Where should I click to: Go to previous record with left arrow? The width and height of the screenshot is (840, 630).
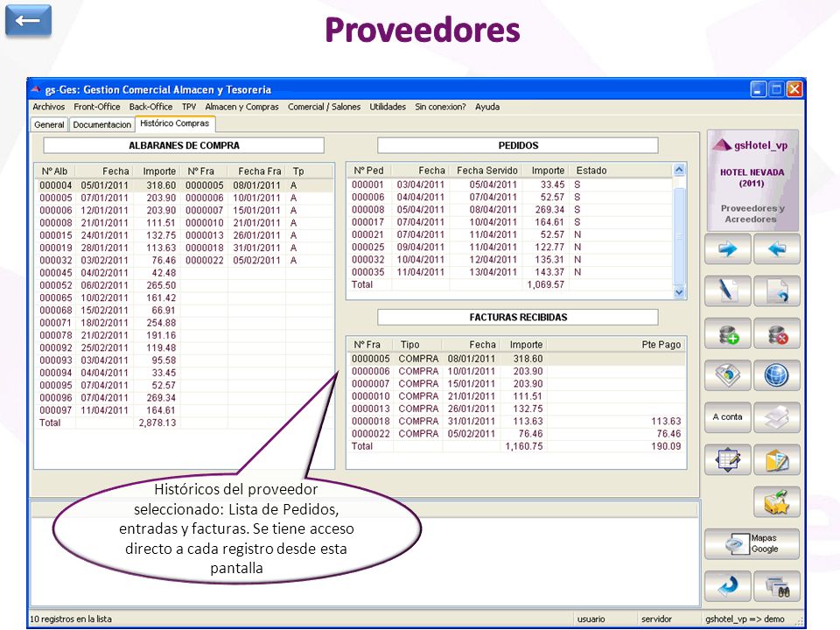pos(777,249)
